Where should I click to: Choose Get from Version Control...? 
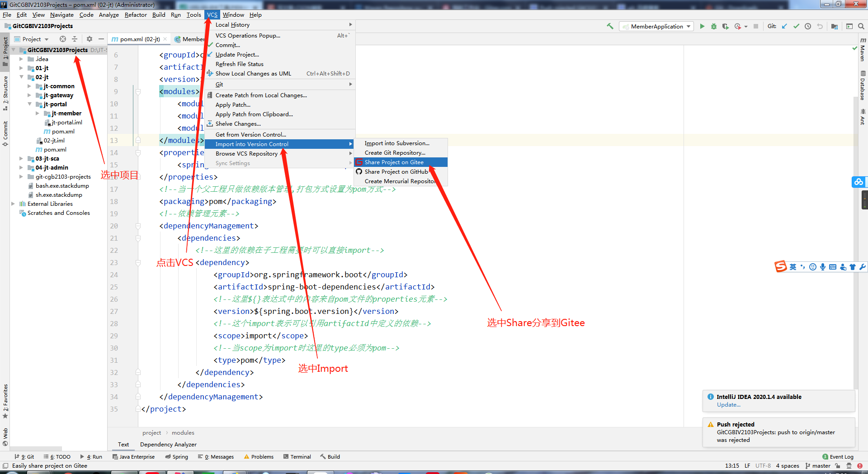click(x=280, y=134)
